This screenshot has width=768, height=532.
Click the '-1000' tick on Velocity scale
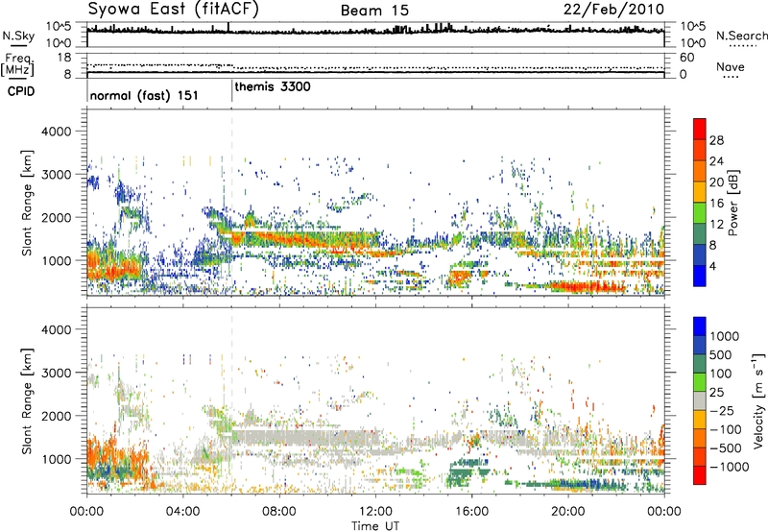pos(729,467)
